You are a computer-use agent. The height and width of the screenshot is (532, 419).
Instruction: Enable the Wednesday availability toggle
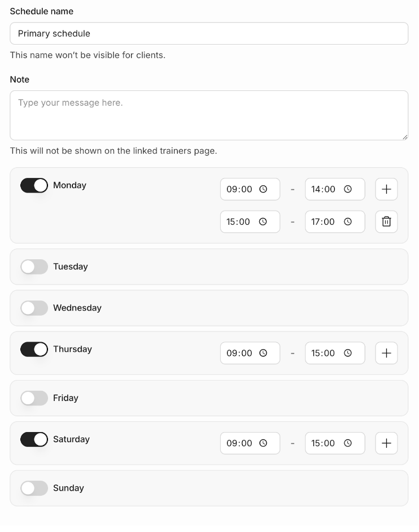(x=34, y=308)
